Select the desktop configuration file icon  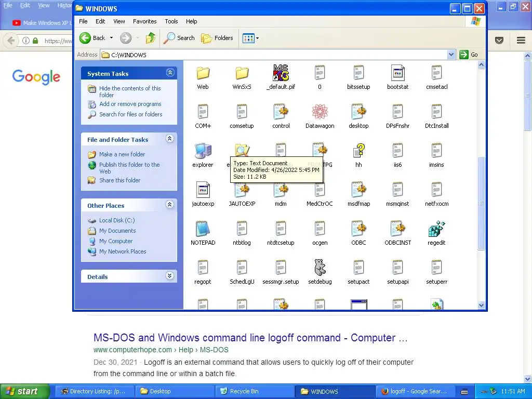pos(358,112)
